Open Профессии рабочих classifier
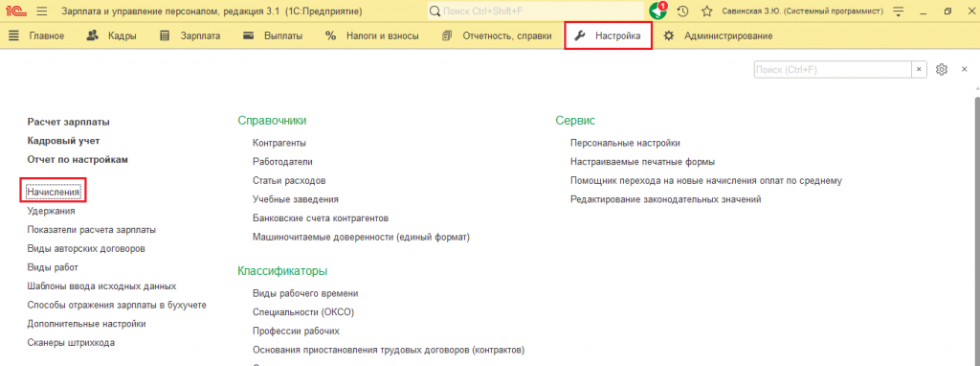This screenshot has height=366, width=980. coord(297,331)
